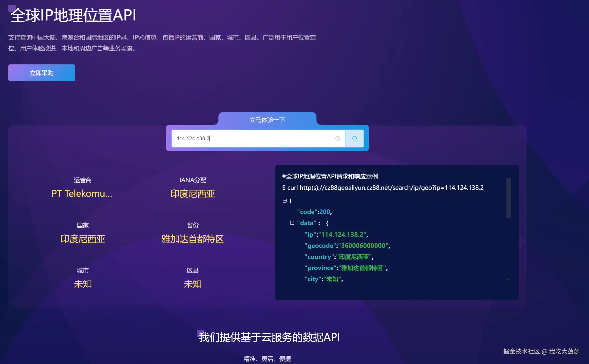Click the 掘金技术社区 watermark link
The width and height of the screenshot is (589, 364).
coord(521,351)
